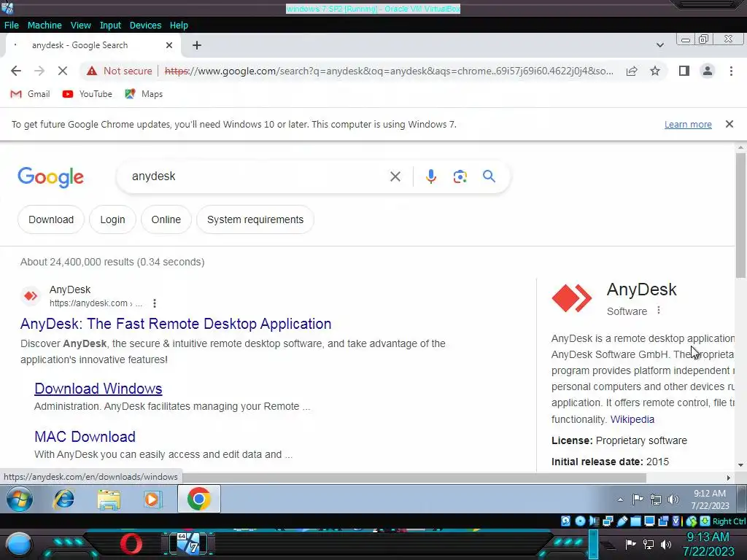Click the host volume tray icon
The height and width of the screenshot is (560, 747).
(666, 544)
